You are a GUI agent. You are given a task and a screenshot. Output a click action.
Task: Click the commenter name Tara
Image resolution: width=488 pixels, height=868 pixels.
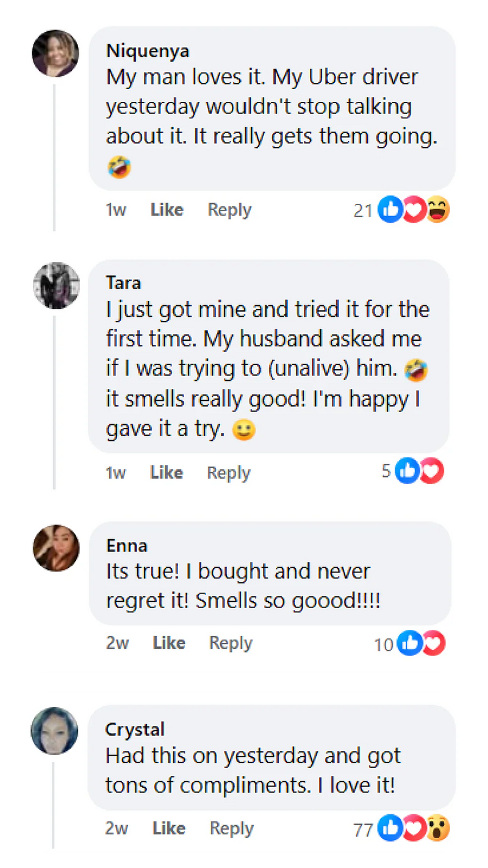coord(123,283)
